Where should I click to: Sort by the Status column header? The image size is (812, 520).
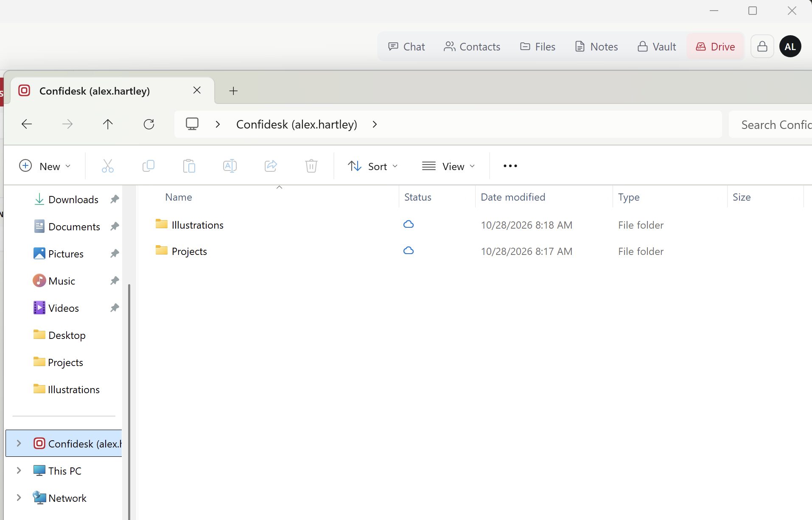(x=418, y=197)
